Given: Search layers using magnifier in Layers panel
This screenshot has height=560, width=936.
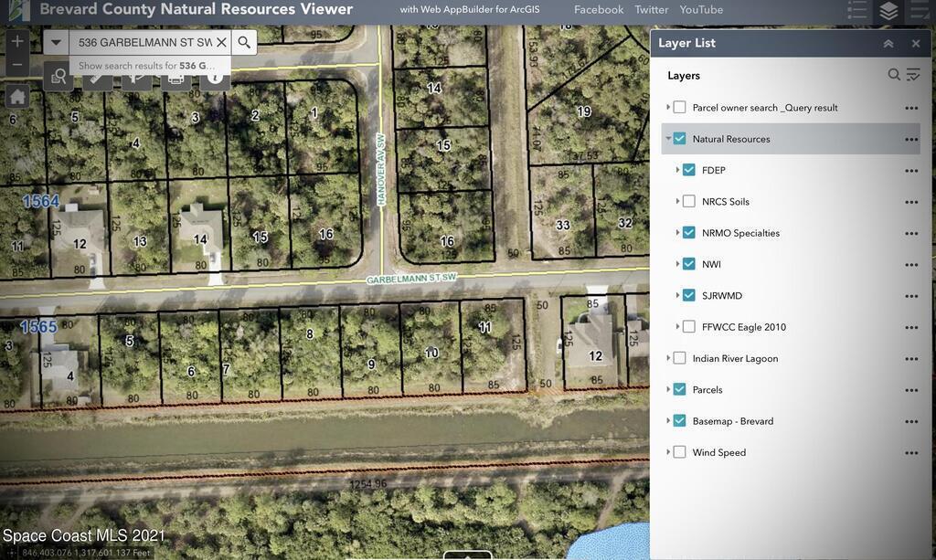Looking at the screenshot, I should [x=894, y=75].
